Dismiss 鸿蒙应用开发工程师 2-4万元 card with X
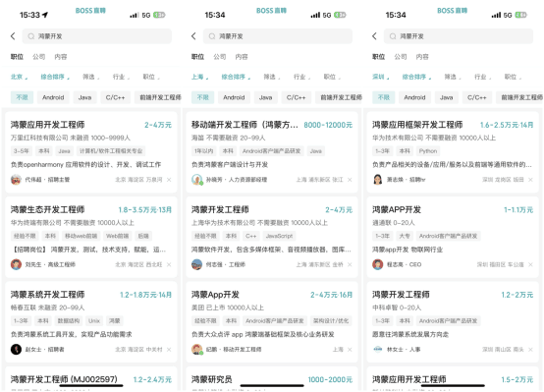The width and height of the screenshot is (544, 392). (169, 180)
